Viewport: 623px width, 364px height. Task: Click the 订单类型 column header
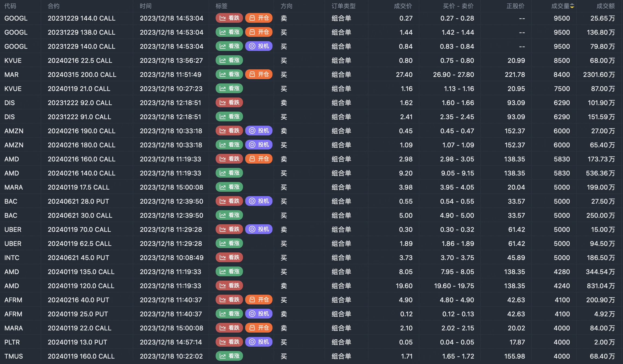click(343, 6)
